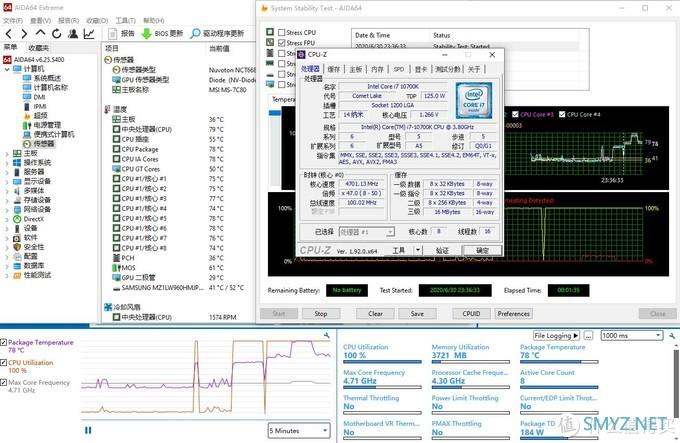This screenshot has width=680, height=443.
Task: Open 超频 overclock tree item
Action: 36,116
